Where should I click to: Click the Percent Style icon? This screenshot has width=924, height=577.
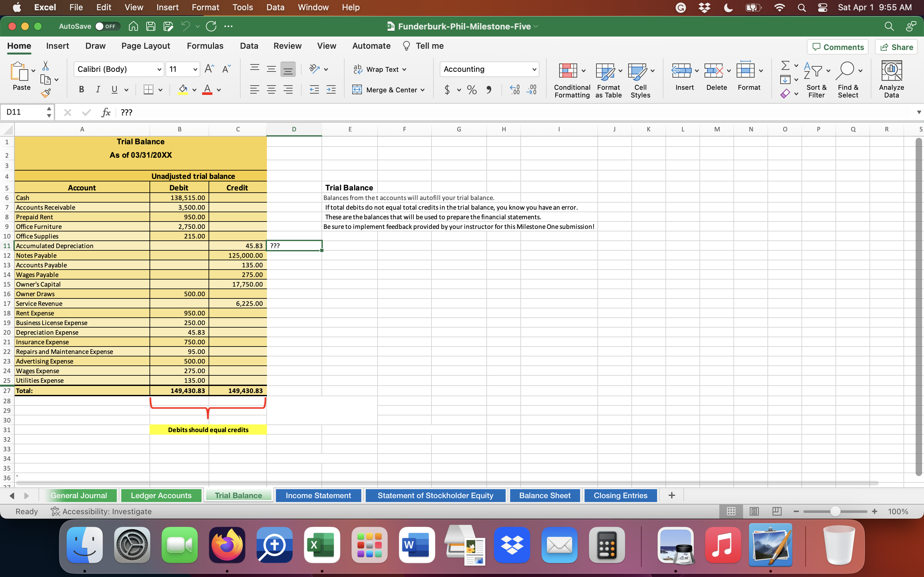tap(472, 90)
